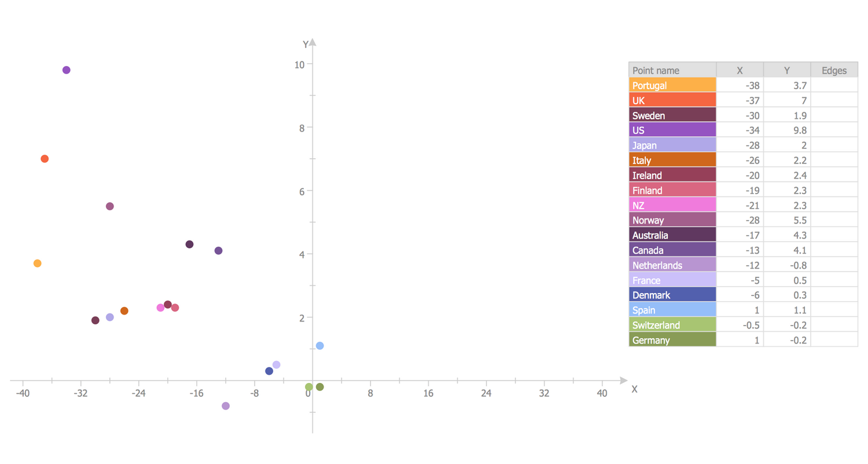868x464 pixels.
Task: Select the Australia name cell in the table
Action: click(x=672, y=235)
